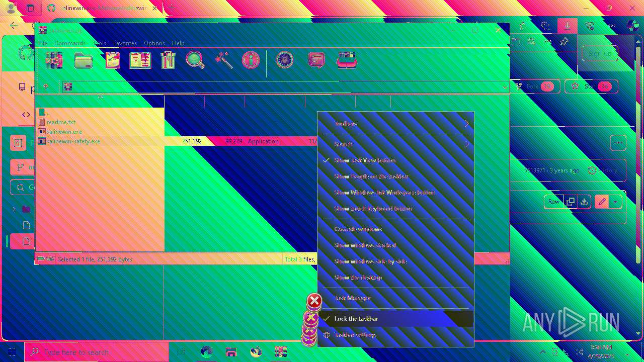Click the GitHub Sign up button

pos(600,54)
